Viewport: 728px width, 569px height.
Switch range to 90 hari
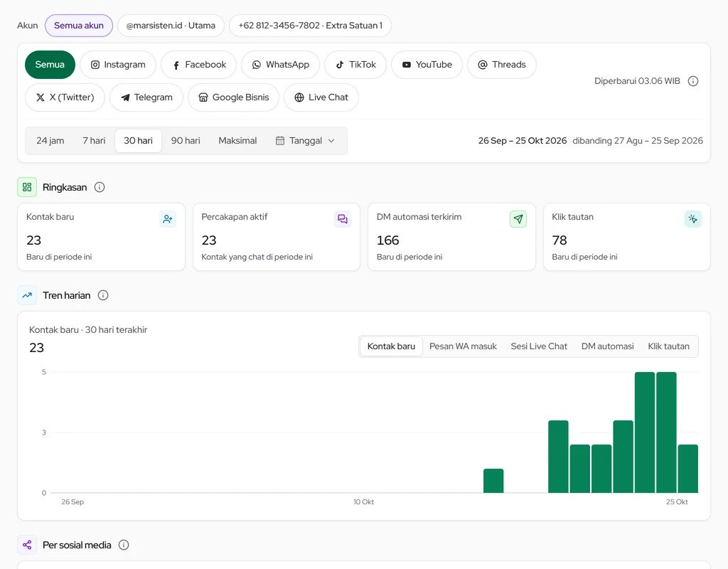(x=186, y=141)
